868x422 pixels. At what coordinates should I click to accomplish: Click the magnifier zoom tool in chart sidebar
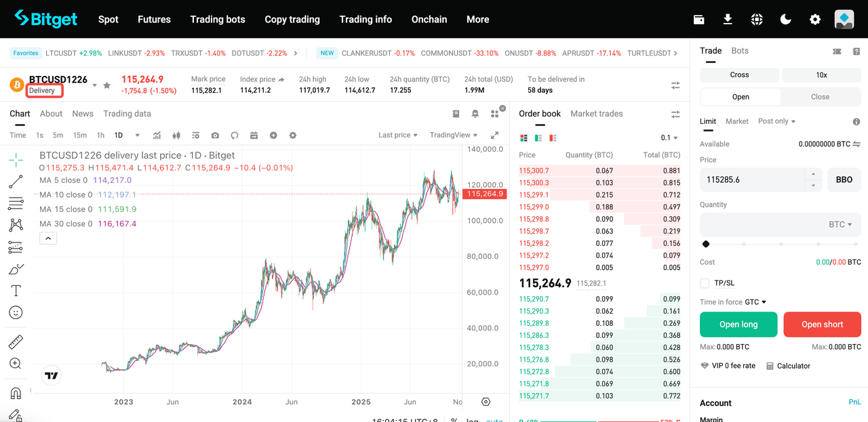[x=16, y=364]
